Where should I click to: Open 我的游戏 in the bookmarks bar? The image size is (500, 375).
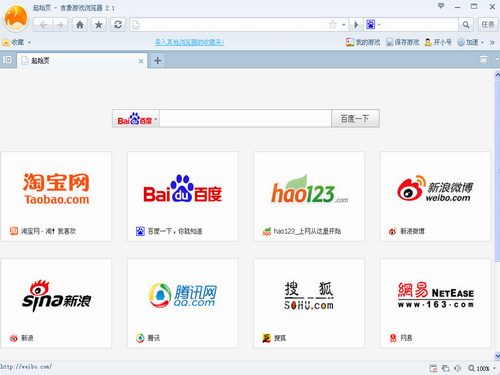pyautogui.click(x=363, y=42)
